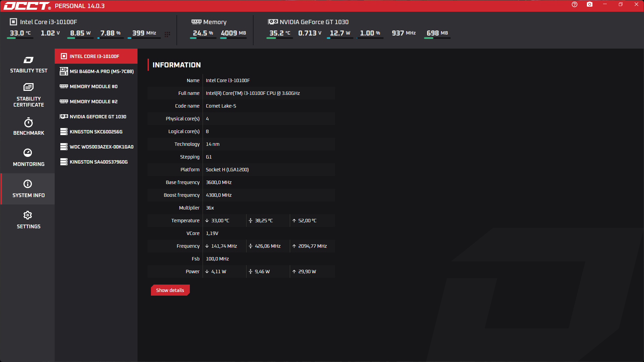Click the minimum power 4,11 W
This screenshot has height=362, width=644.
point(219,271)
